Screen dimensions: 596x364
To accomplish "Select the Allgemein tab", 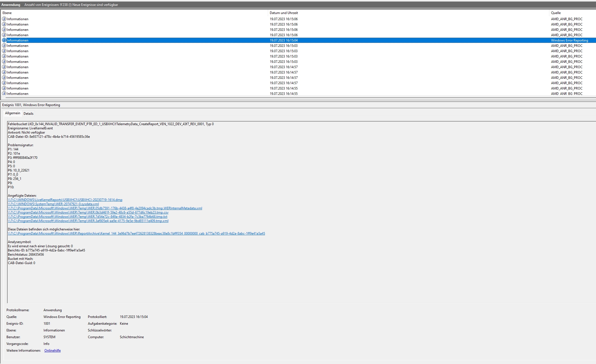I will coord(13,113).
